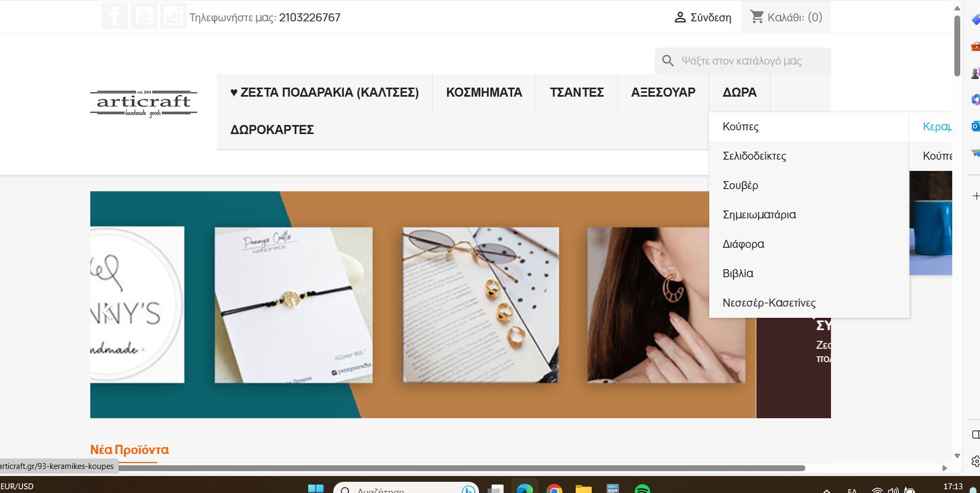
Task: Select Σελιδοδείκτες in the dropdown
Action: point(809,156)
